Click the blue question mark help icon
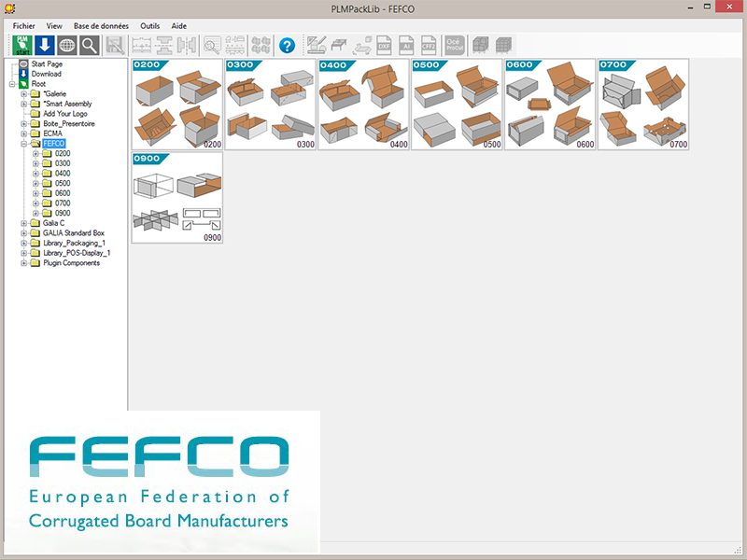 287,46
